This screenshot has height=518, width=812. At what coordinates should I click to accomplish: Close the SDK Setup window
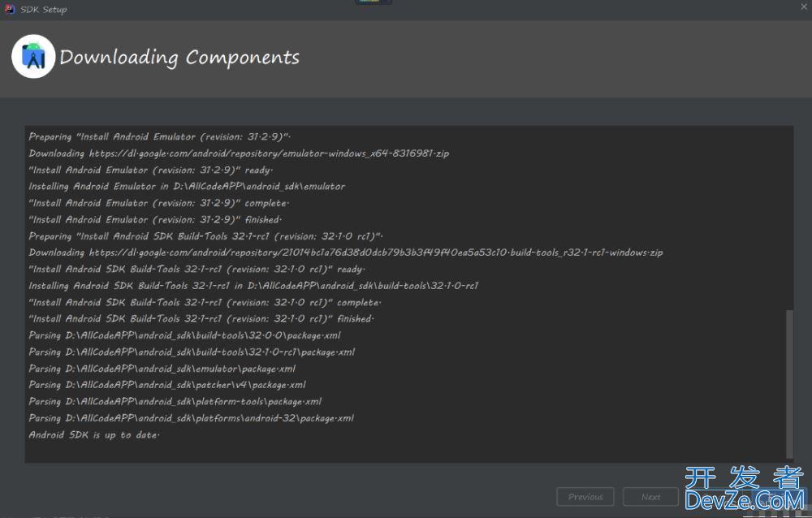point(804,6)
